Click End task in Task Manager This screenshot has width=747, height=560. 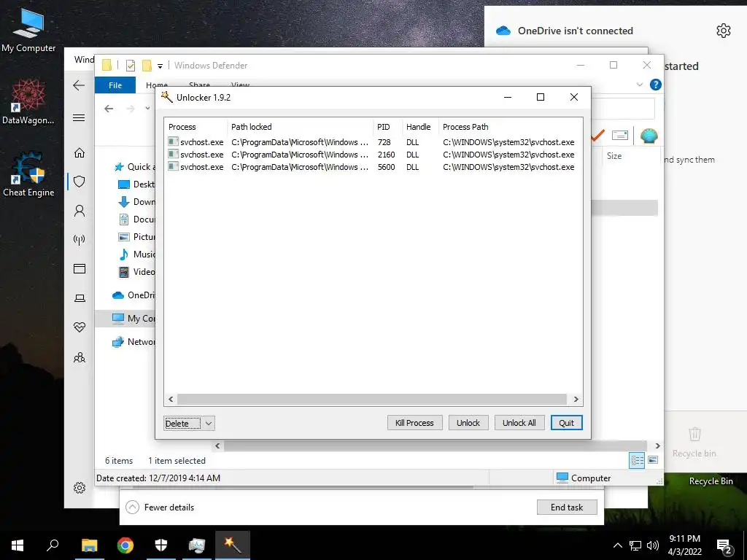tap(567, 507)
